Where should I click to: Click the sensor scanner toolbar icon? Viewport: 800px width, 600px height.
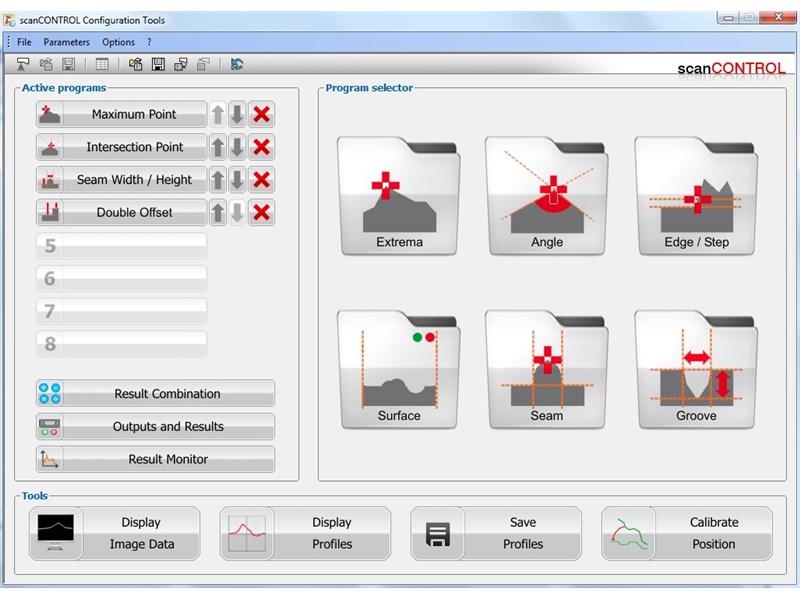tap(22, 64)
